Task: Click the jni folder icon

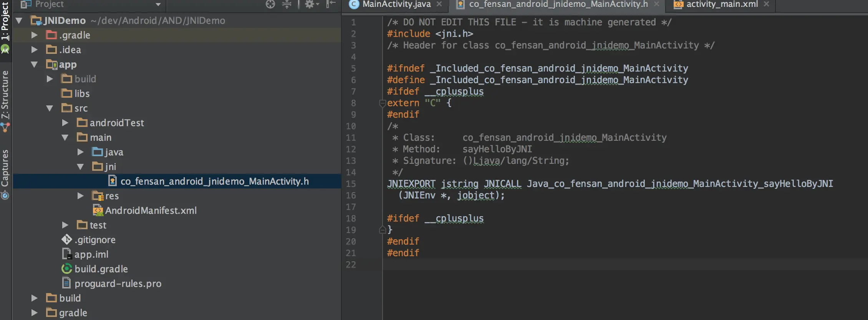Action: (x=98, y=167)
